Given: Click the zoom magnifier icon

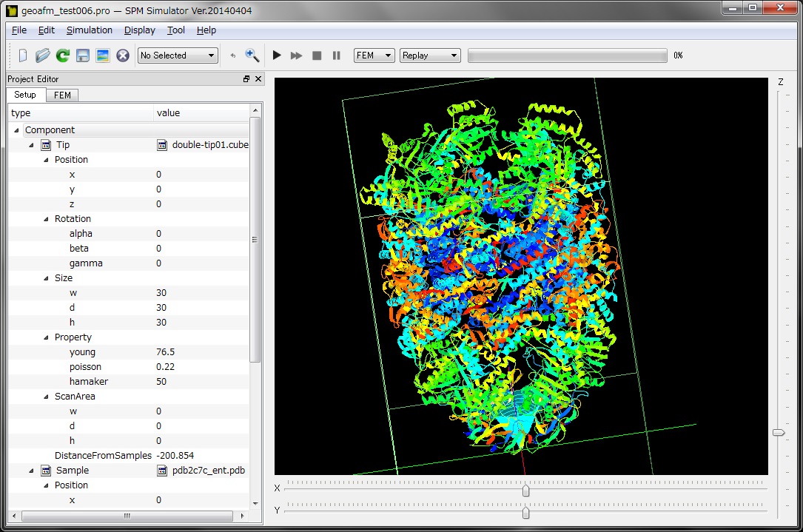Looking at the screenshot, I should tap(252, 55).
